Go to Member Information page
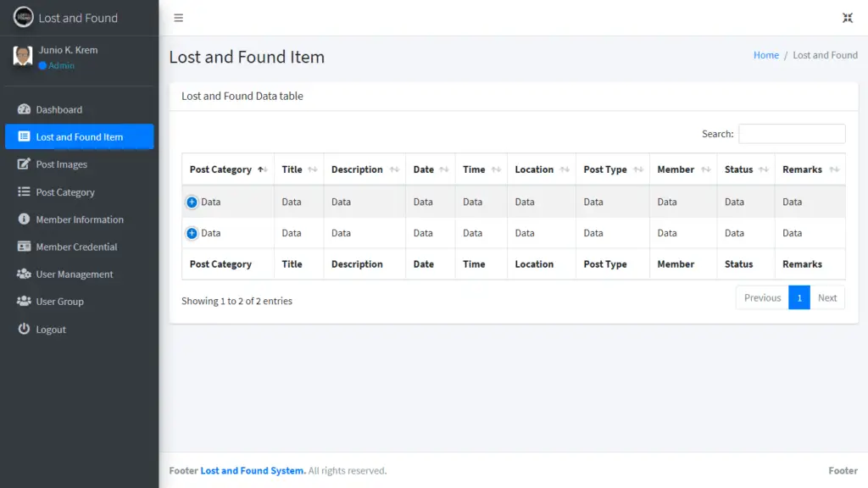Screen dimensions: 868x488 pos(79,219)
